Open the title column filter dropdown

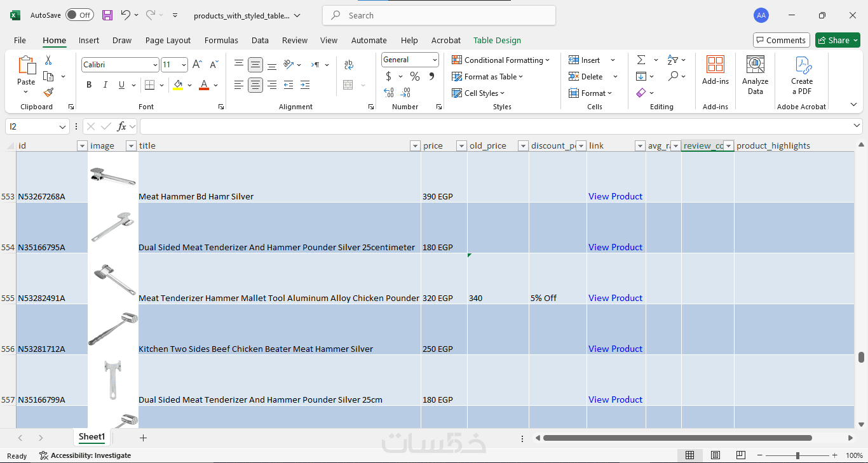tap(415, 146)
